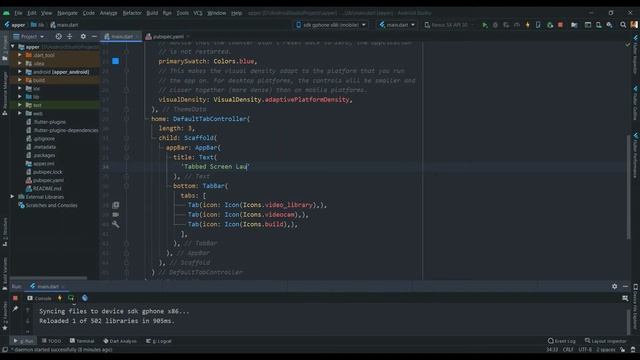Expand External Libraries node
Image resolution: width=640 pixels, height=360 pixels.
point(12,197)
